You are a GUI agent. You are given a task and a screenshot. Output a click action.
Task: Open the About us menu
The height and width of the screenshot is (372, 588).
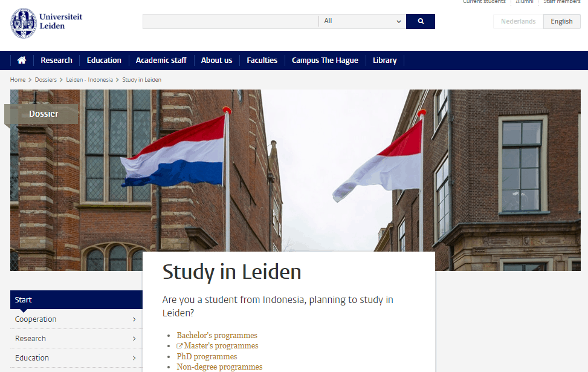point(216,60)
